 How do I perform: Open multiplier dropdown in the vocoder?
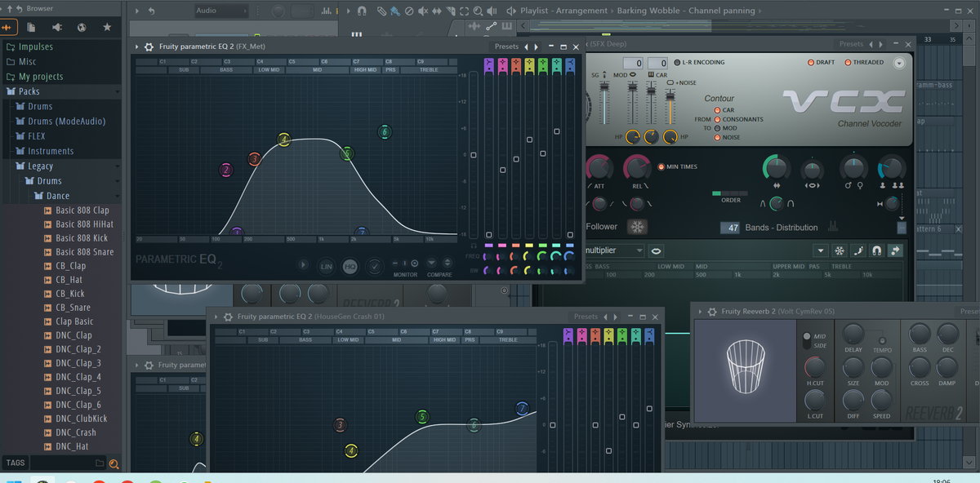(x=612, y=250)
